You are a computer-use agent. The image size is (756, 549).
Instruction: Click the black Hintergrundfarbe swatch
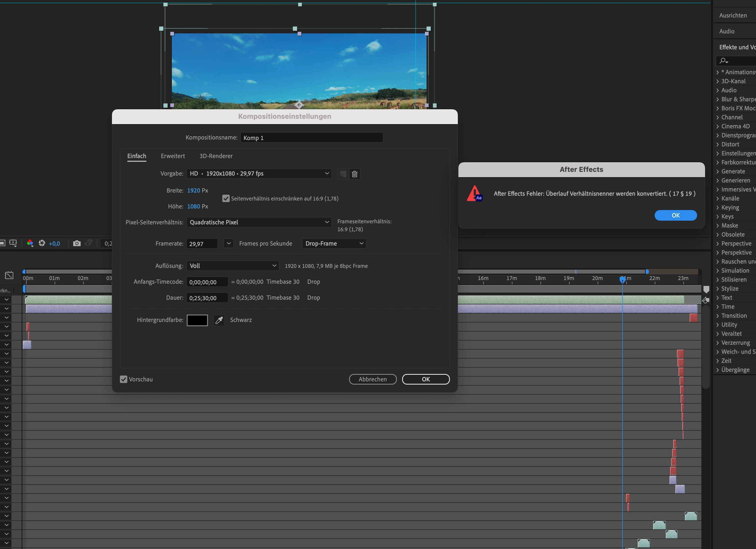click(197, 320)
